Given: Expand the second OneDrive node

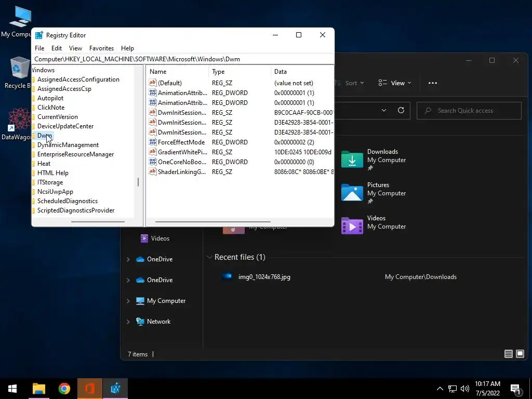Looking at the screenshot, I should tap(128, 280).
